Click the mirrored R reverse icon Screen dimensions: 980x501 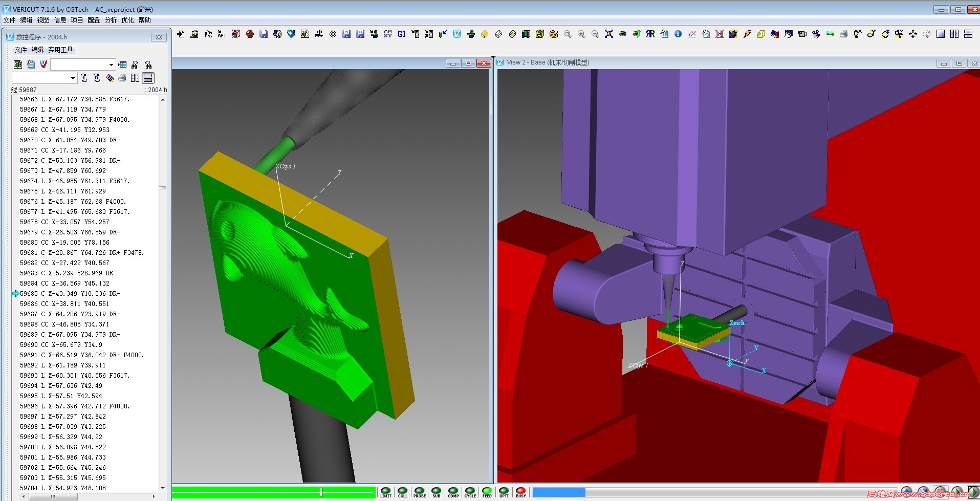650,34
